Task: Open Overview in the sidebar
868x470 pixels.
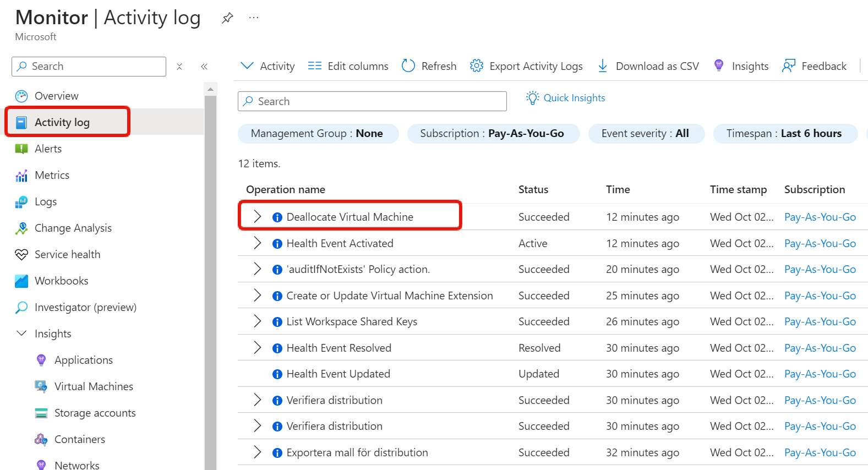Action: [56, 96]
